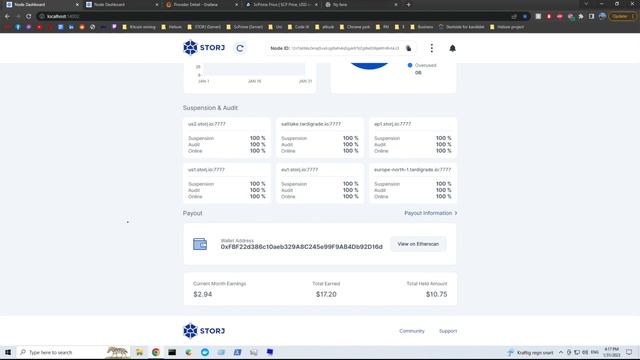The height and width of the screenshot is (360, 640).
Task: Bookmark this page with the star icon
Action: pos(525,16)
